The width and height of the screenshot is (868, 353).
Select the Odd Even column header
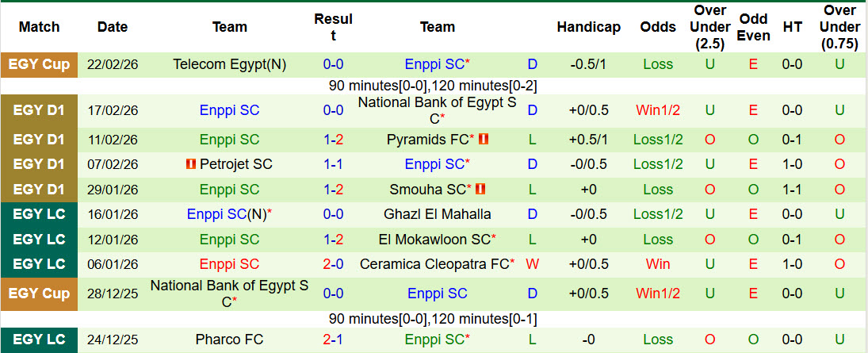(753, 27)
